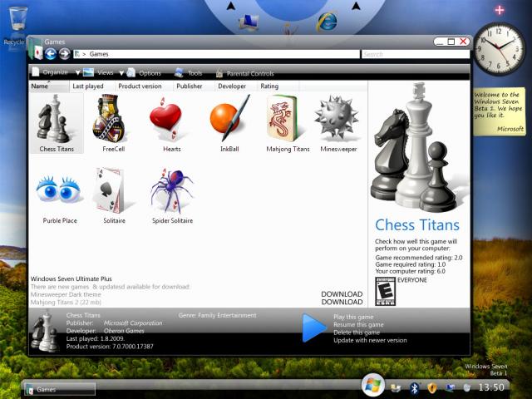The width and height of the screenshot is (532, 399).
Task: Open the Organize dropdown arrow
Action: point(77,73)
